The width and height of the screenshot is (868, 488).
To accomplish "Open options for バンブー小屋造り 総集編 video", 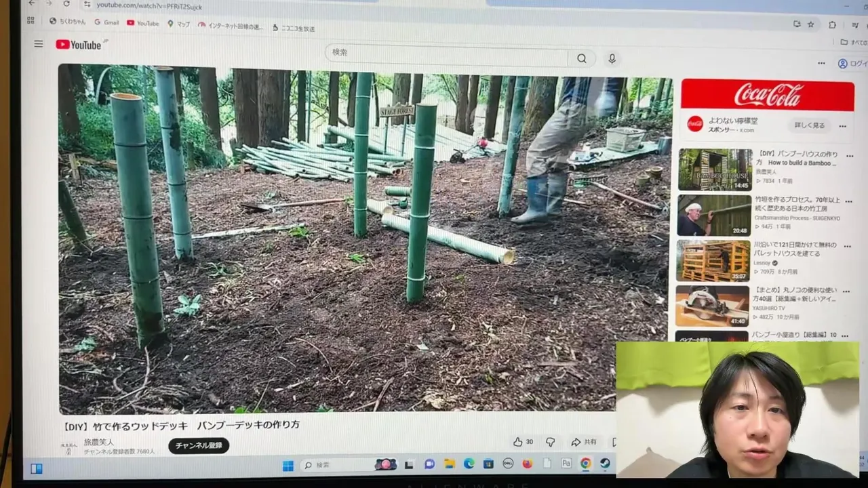I will 845,336.
